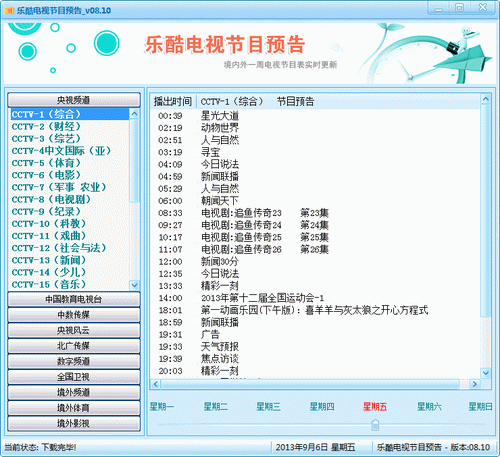Switch to 星期四 schedule

tap(322, 407)
